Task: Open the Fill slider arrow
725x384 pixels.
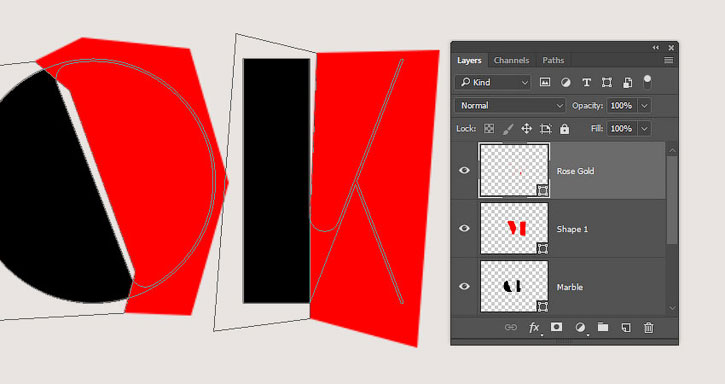Action: [x=645, y=129]
